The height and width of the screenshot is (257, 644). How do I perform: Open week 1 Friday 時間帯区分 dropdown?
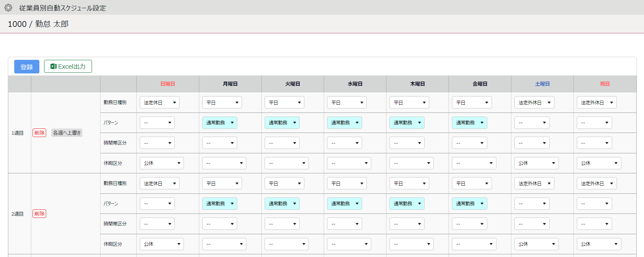click(x=469, y=143)
